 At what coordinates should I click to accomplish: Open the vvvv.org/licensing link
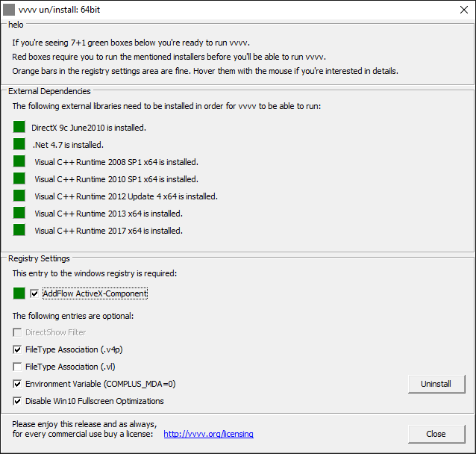click(x=209, y=434)
